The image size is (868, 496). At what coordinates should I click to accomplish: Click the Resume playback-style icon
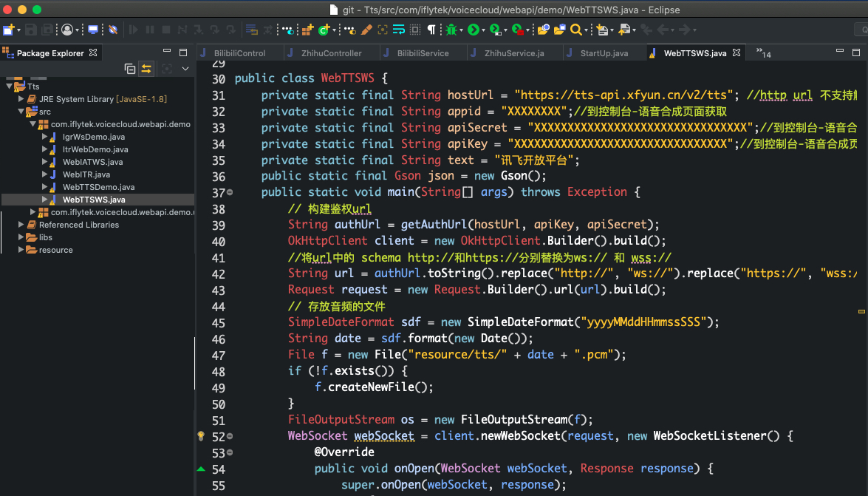coord(133,30)
